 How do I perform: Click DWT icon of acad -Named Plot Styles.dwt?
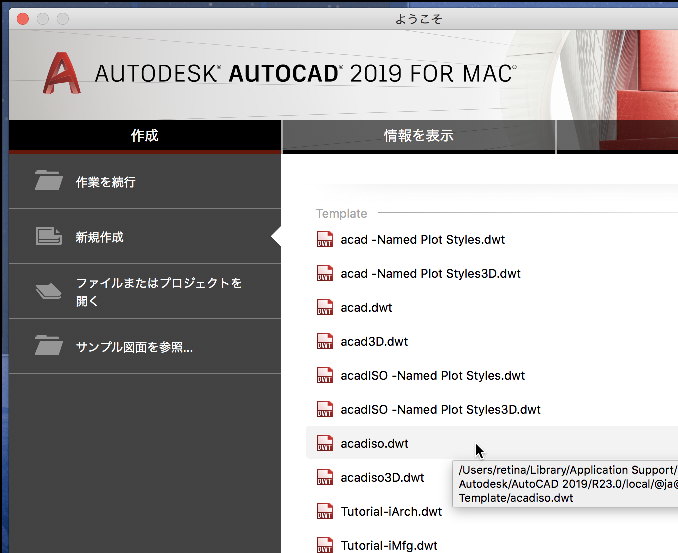325,239
